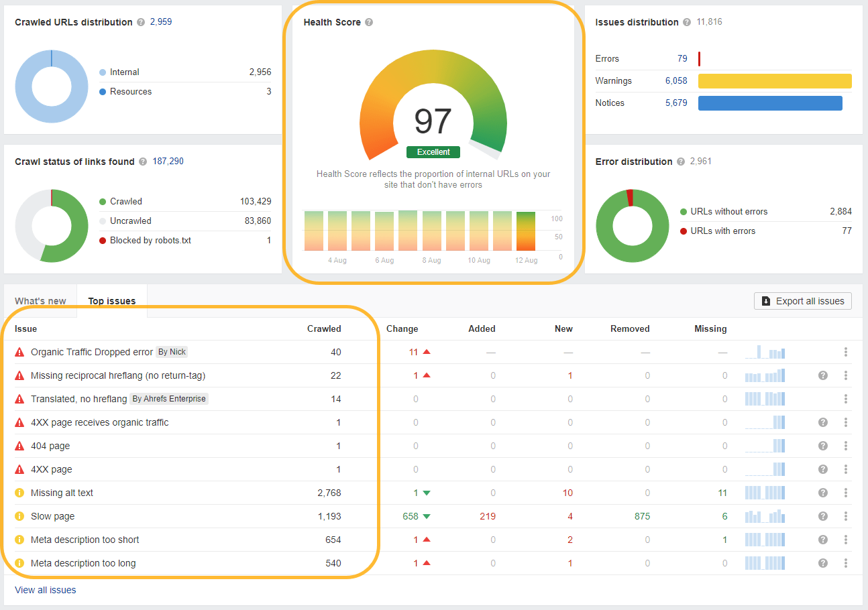868x610 pixels.
Task: Switch to the What's new tab
Action: point(40,301)
